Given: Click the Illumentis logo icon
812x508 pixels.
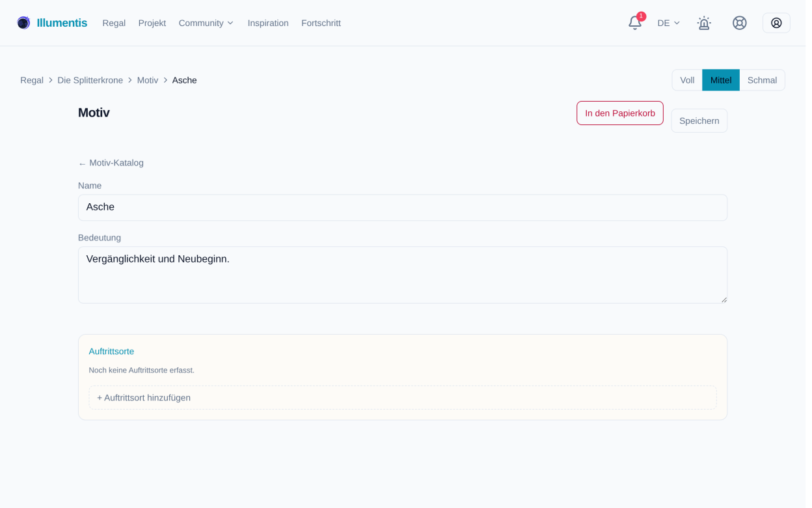Looking at the screenshot, I should point(23,23).
